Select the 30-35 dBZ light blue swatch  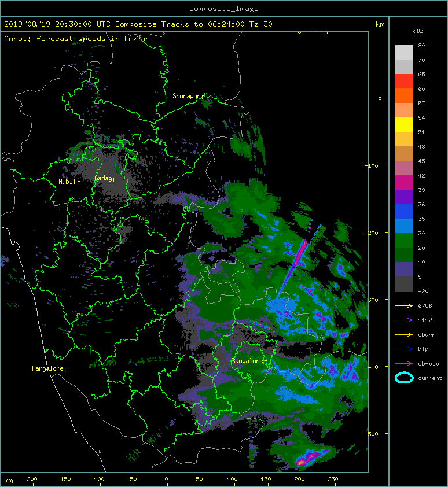[404, 226]
